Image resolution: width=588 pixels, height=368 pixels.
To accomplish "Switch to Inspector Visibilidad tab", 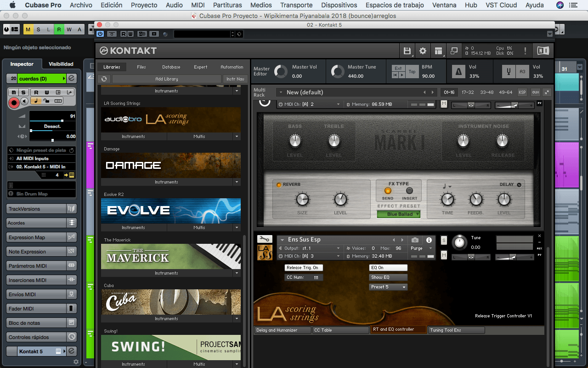I will tap(61, 64).
